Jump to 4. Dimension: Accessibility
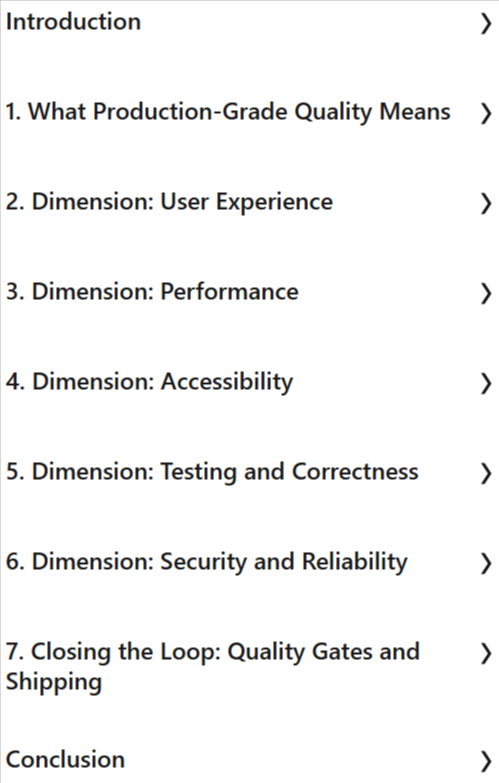This screenshot has width=499, height=783. click(149, 382)
